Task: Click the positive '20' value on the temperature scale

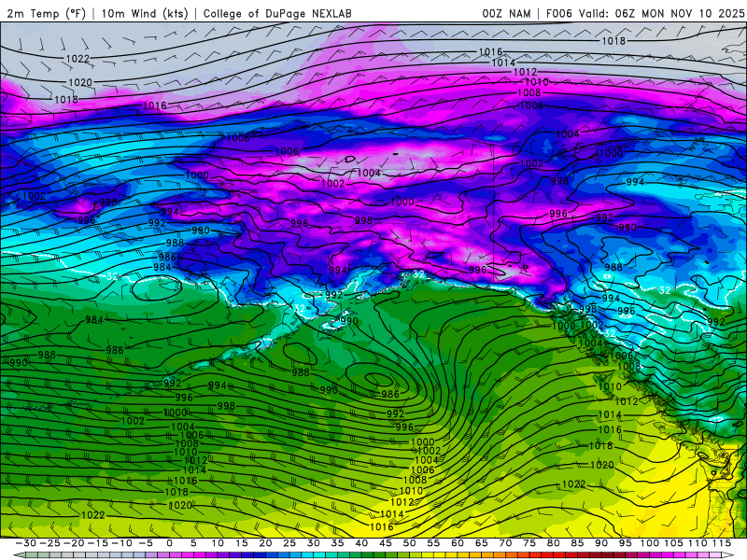Action: point(265,543)
